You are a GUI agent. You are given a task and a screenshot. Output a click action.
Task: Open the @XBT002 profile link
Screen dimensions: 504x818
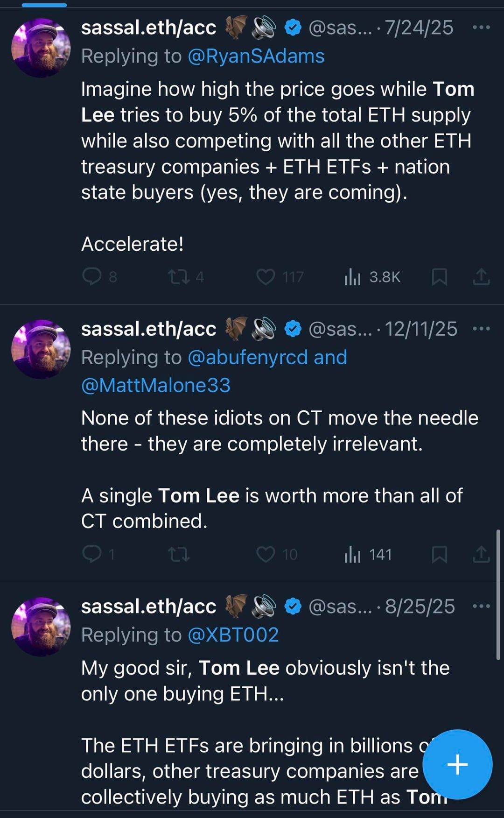pyautogui.click(x=233, y=635)
